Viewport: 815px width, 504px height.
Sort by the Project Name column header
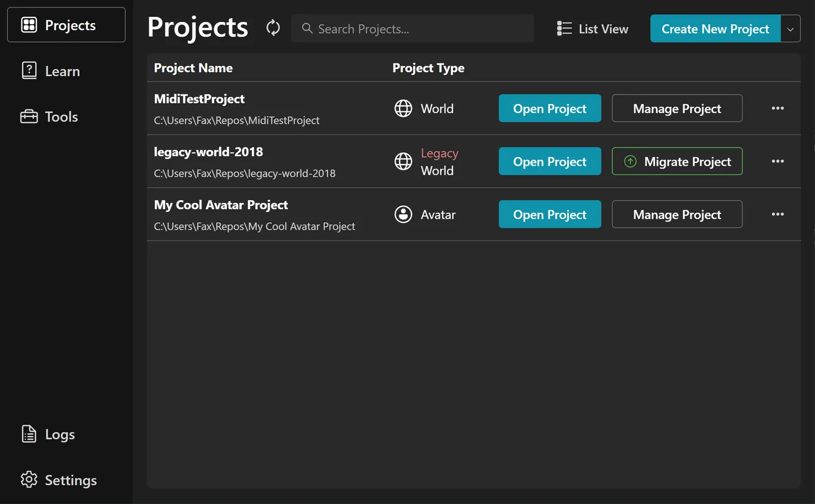(193, 68)
